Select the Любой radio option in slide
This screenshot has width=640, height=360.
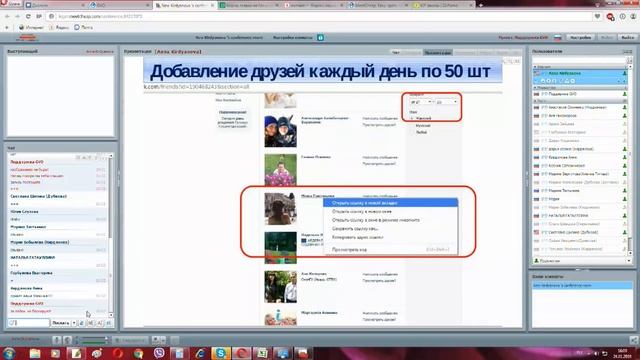[412, 132]
